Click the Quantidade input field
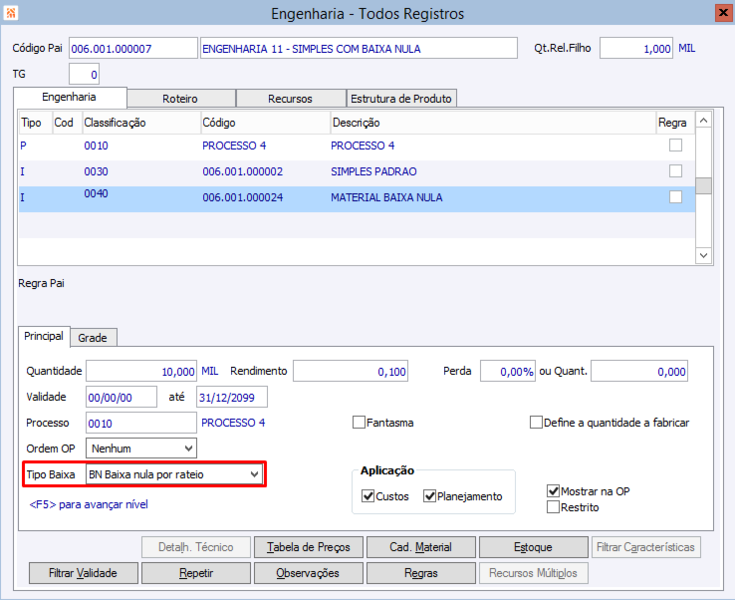 click(x=142, y=371)
